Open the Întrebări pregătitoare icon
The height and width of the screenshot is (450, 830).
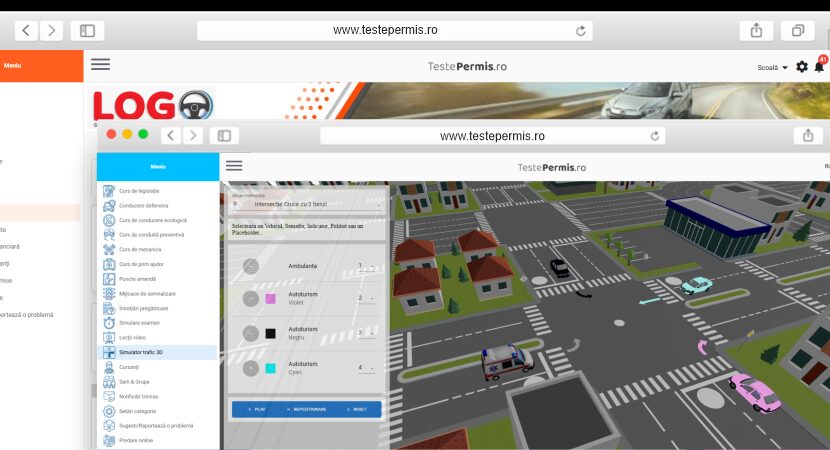click(109, 308)
